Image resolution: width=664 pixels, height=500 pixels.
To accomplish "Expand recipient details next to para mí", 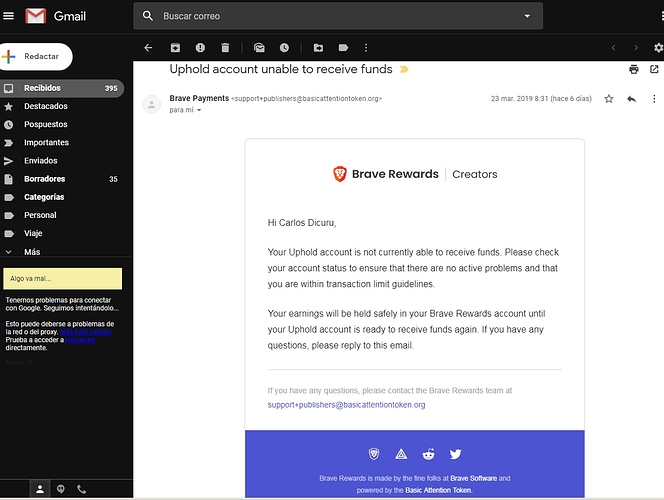I will pyautogui.click(x=199, y=110).
